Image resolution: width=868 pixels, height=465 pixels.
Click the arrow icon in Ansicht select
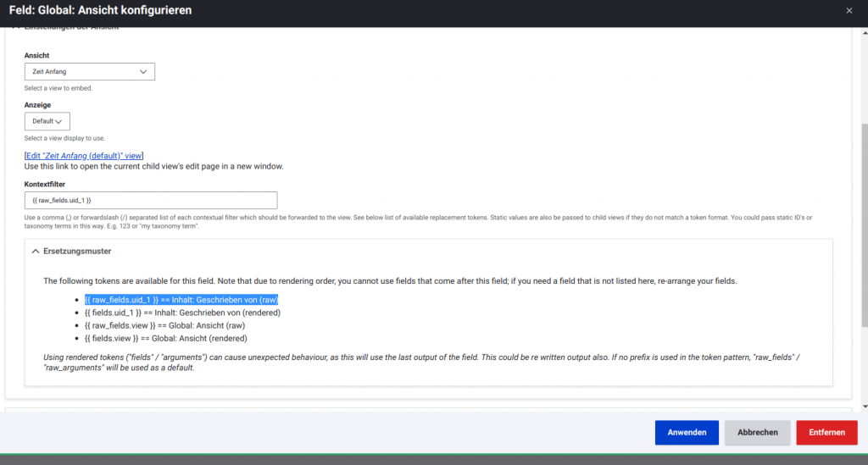142,72
